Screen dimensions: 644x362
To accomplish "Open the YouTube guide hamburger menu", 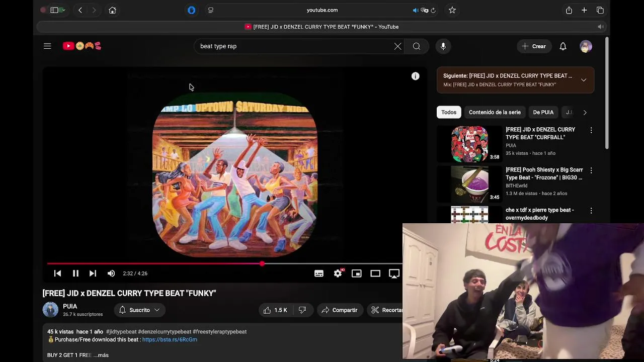I will click(47, 46).
